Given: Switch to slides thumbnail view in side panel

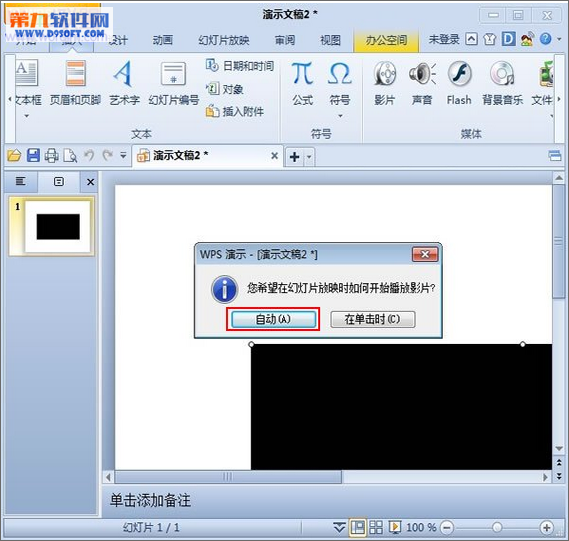Looking at the screenshot, I should coord(59,181).
